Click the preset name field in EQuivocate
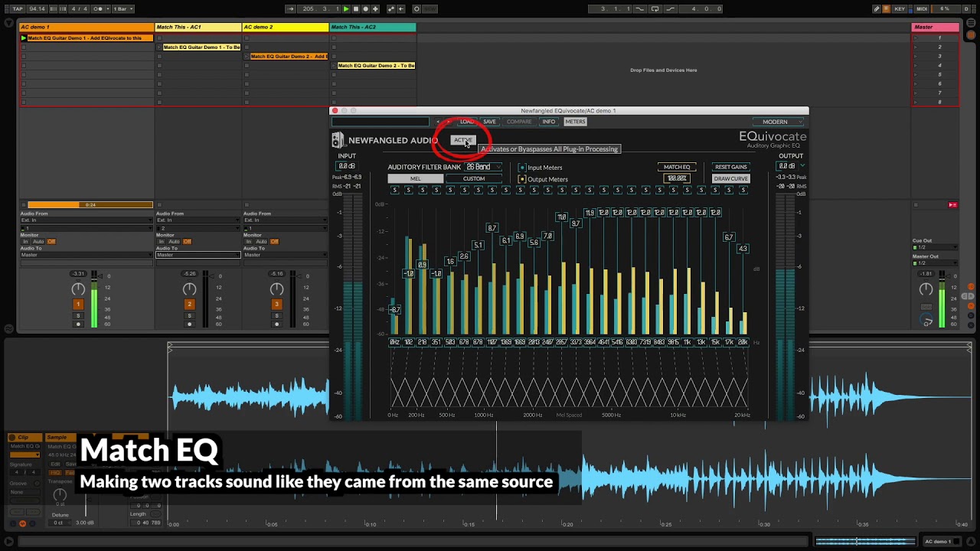 click(381, 122)
